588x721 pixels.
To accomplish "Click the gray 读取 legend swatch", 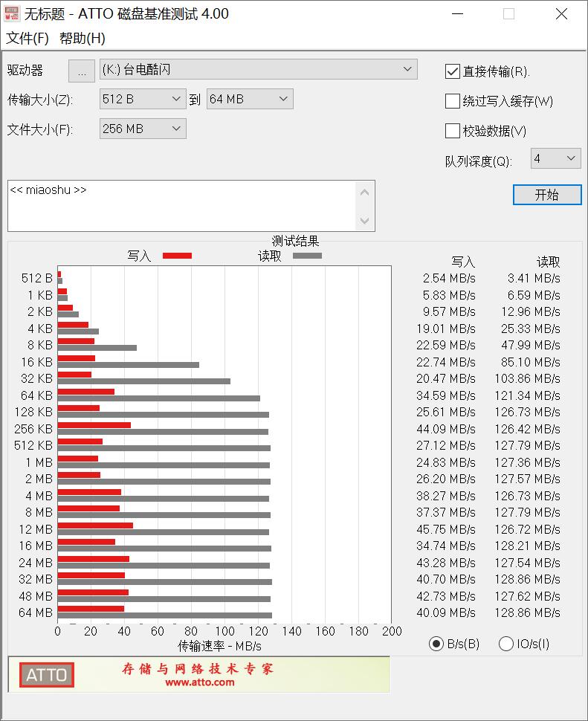I will [x=307, y=256].
